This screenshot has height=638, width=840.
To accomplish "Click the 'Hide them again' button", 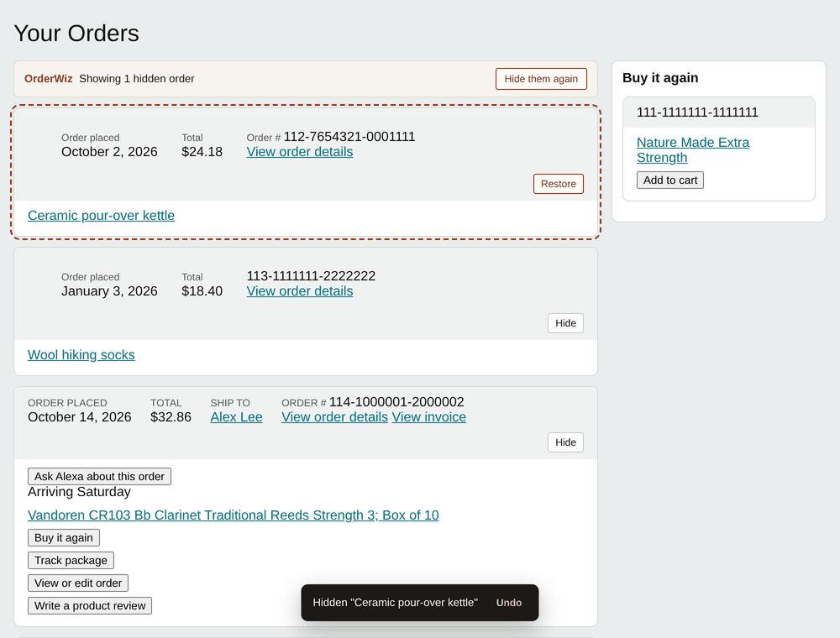I will point(541,79).
